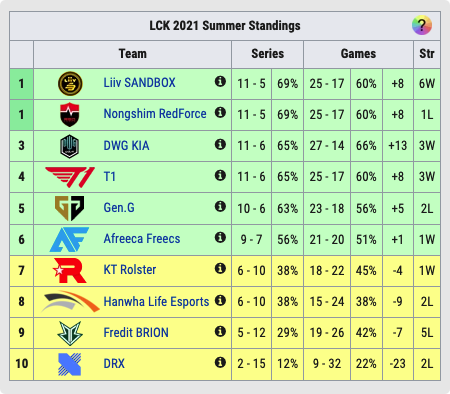Click info icon beside Nongshim RedForce
Screen dimensions: 450x394
[x=220, y=112]
